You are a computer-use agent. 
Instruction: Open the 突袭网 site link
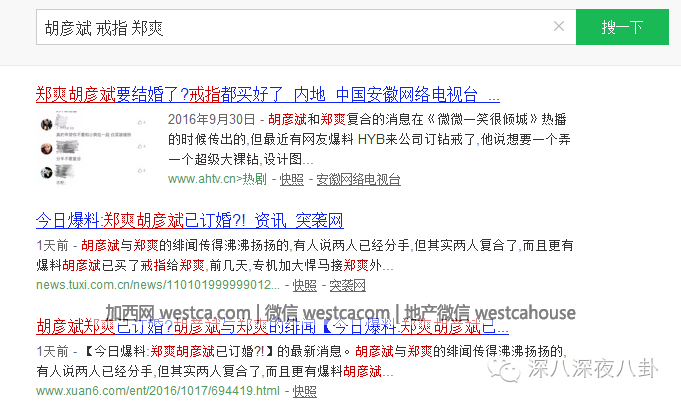[x=348, y=285]
